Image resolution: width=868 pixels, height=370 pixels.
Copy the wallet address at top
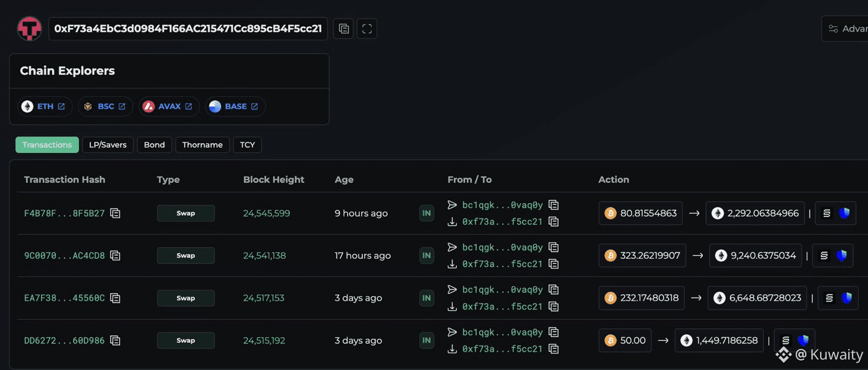(343, 29)
